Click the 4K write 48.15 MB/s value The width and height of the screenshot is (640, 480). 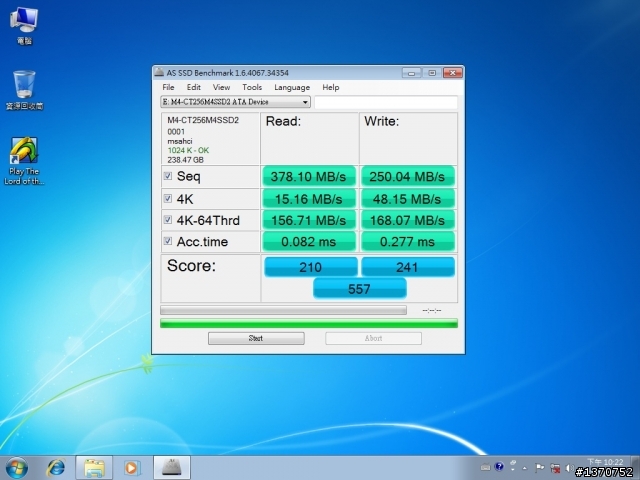click(407, 199)
